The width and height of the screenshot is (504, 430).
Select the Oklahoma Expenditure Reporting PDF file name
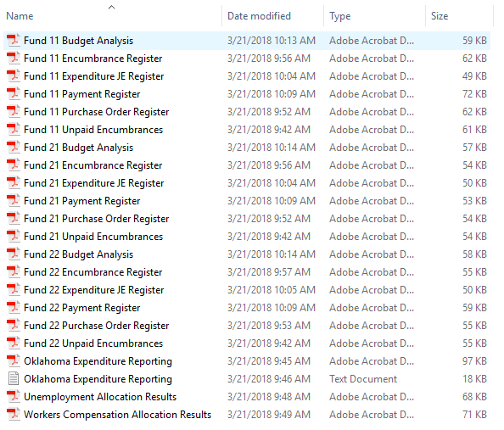point(98,361)
